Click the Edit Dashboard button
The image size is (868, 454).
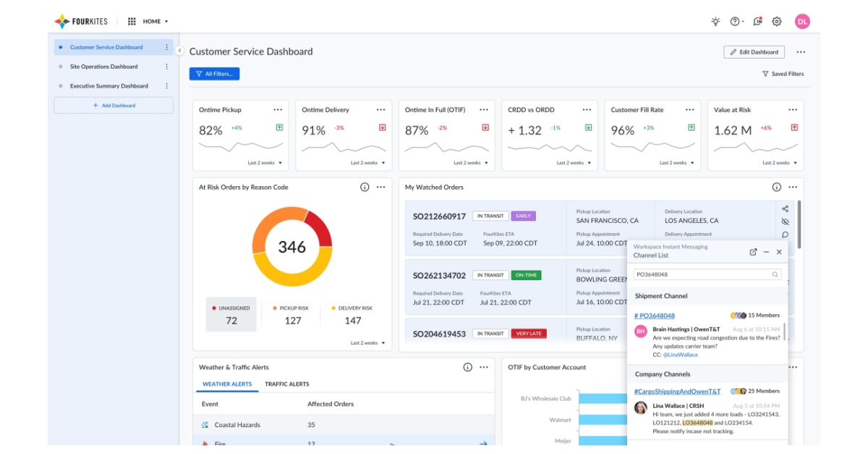point(753,51)
